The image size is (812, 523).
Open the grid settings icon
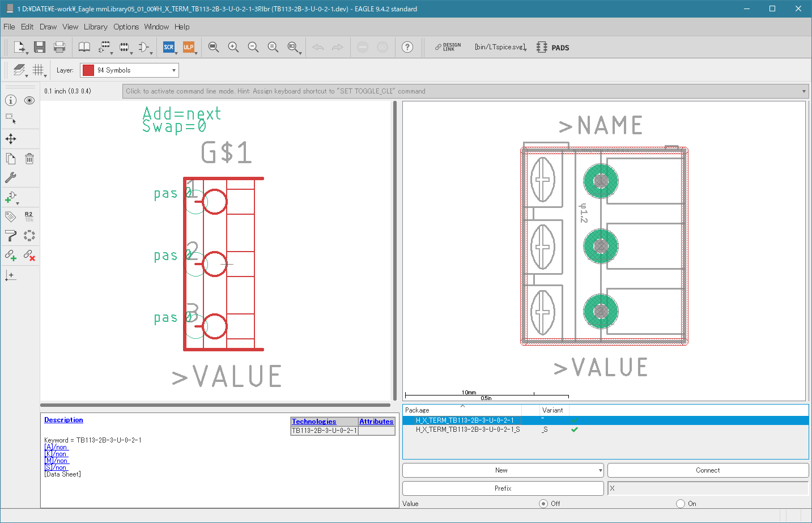click(x=38, y=70)
